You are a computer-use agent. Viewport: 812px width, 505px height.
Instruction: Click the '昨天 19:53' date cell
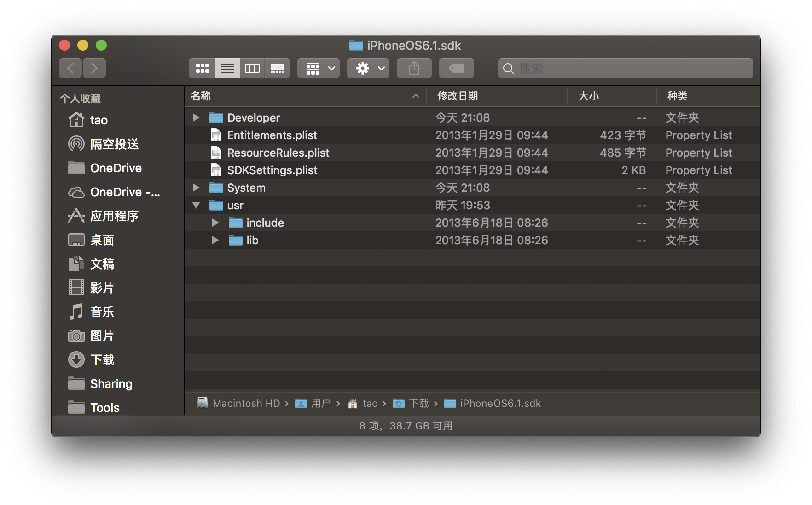tap(463, 205)
